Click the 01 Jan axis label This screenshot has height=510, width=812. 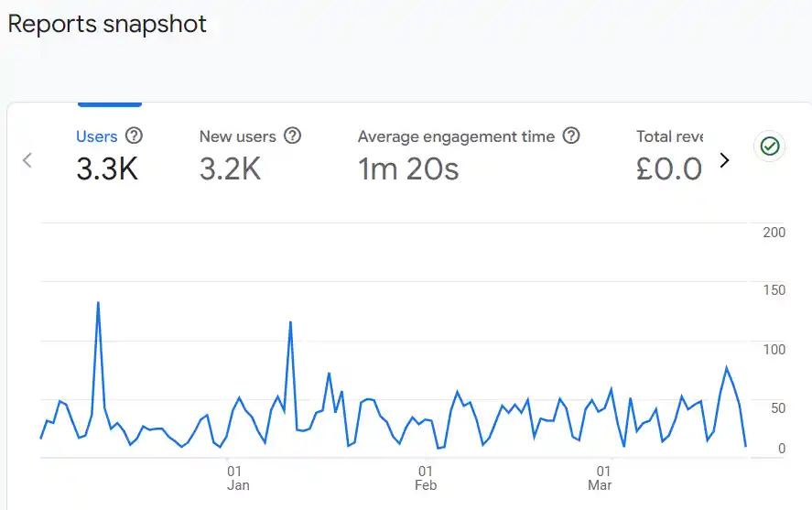237,478
